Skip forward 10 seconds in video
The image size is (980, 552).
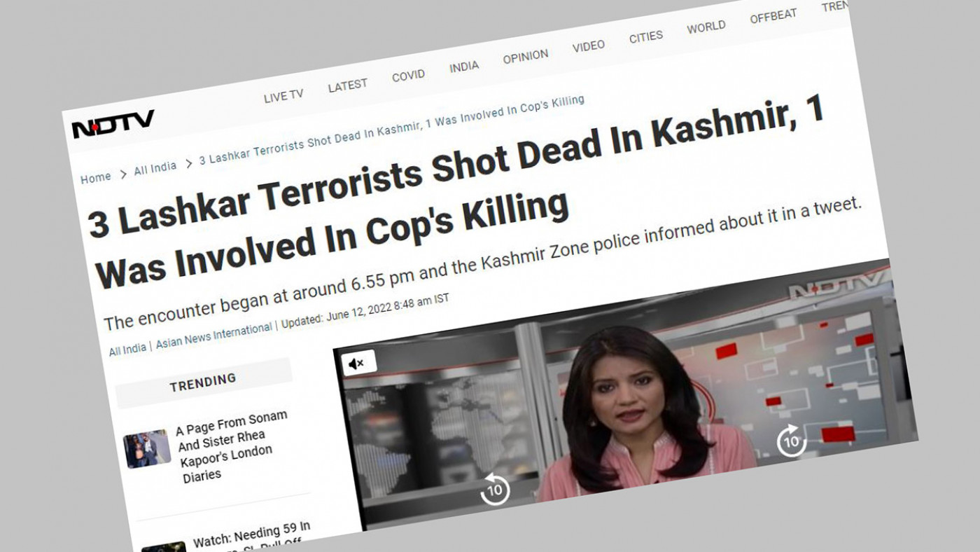tap(791, 441)
